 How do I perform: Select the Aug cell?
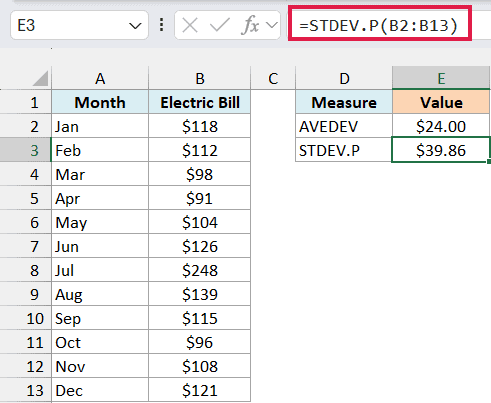click(100, 294)
